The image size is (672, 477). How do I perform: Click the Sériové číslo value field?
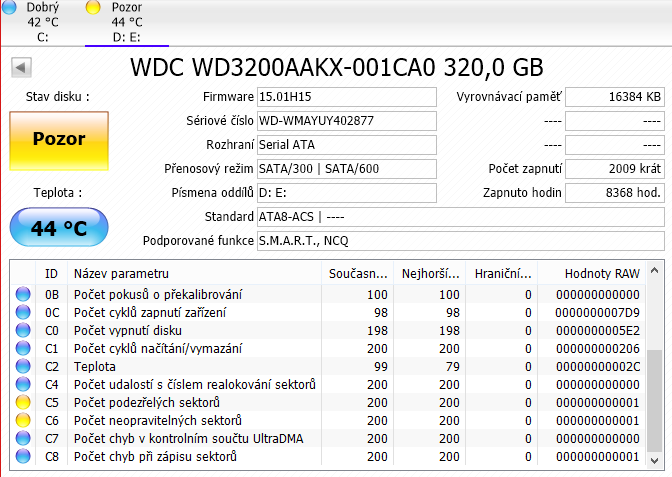pos(346,121)
